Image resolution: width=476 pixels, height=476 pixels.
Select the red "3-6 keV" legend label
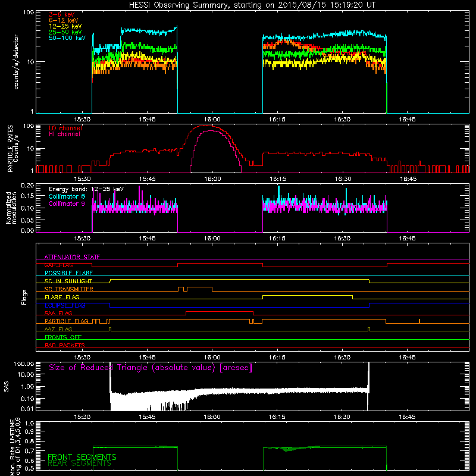(x=62, y=14)
